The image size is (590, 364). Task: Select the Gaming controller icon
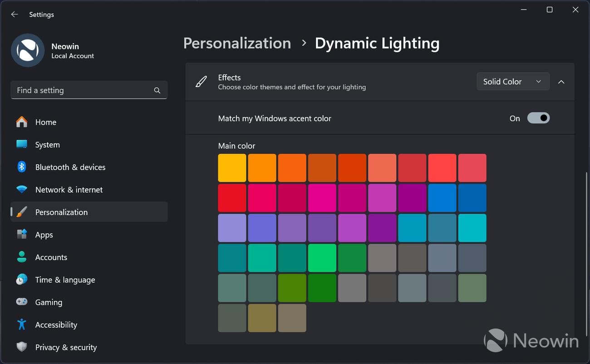coord(21,302)
